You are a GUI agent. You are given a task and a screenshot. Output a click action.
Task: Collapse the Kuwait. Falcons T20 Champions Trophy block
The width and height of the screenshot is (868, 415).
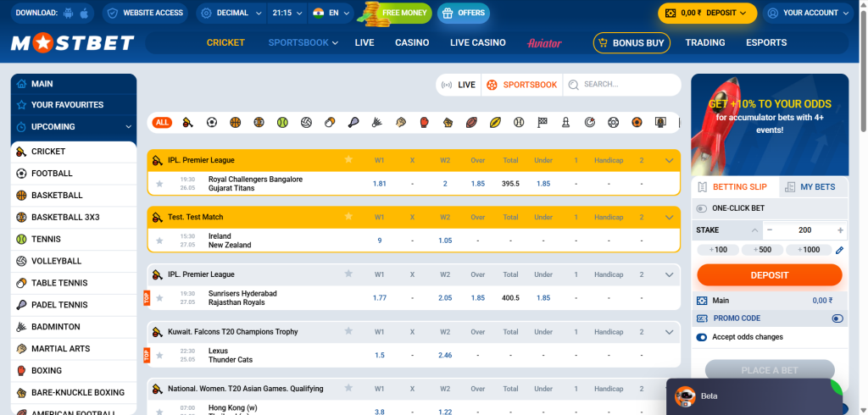(x=670, y=332)
